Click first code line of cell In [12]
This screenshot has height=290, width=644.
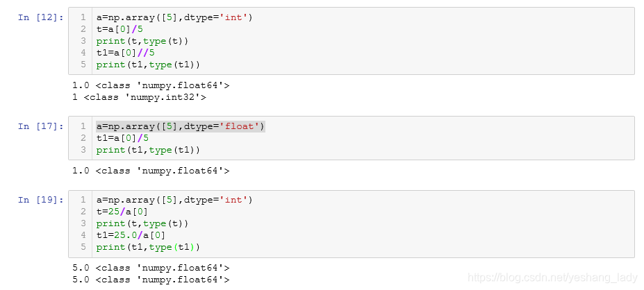(x=175, y=17)
